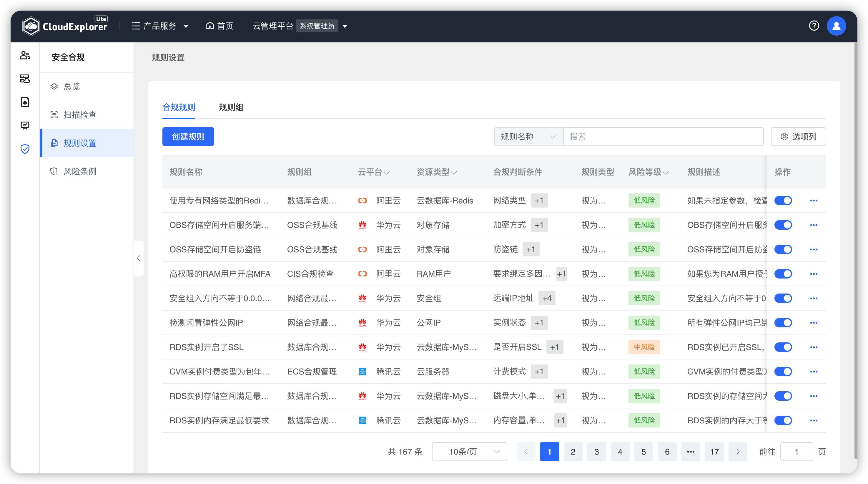Screen dimensions: 868x484
Task: Toggle the 检测闲置弹性公网IP rule switch
Action: tap(783, 323)
